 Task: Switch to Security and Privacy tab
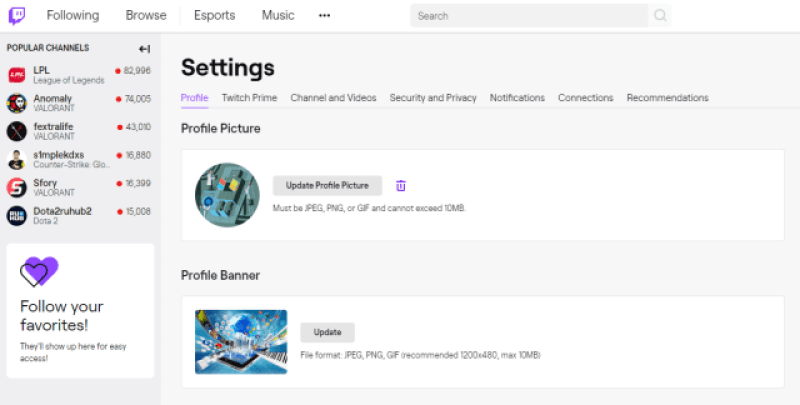(433, 97)
